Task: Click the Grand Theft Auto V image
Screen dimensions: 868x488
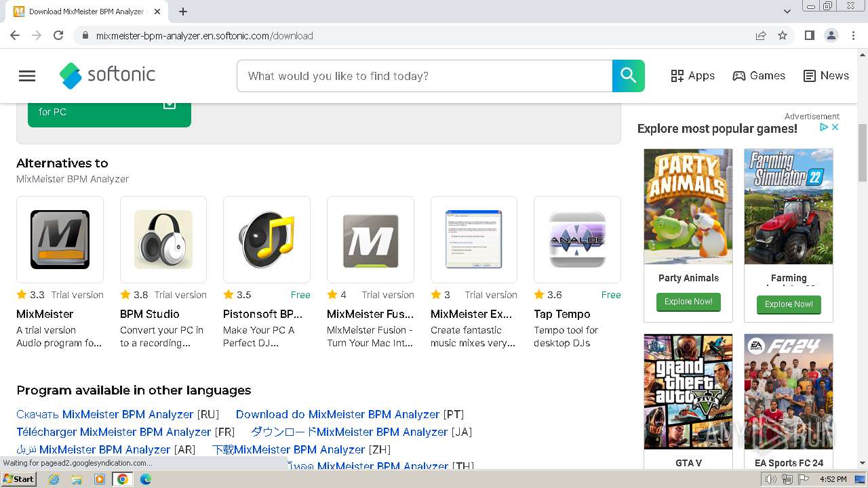Action: [x=688, y=392]
